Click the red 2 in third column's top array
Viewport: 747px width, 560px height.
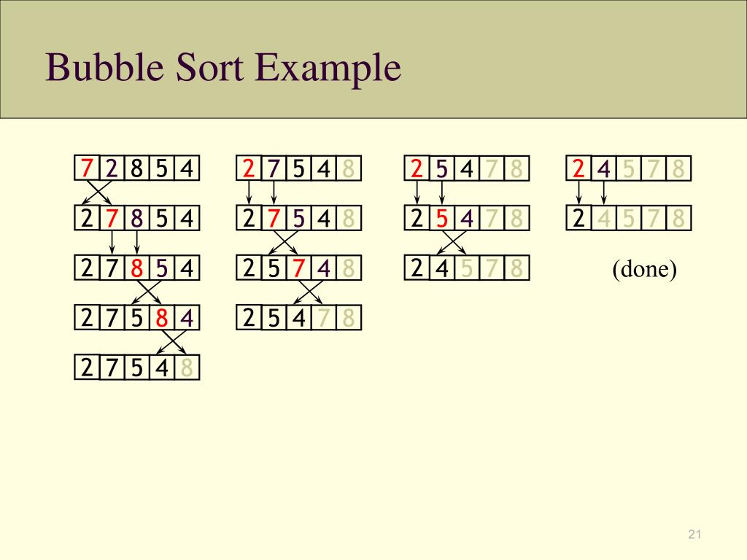pos(417,168)
